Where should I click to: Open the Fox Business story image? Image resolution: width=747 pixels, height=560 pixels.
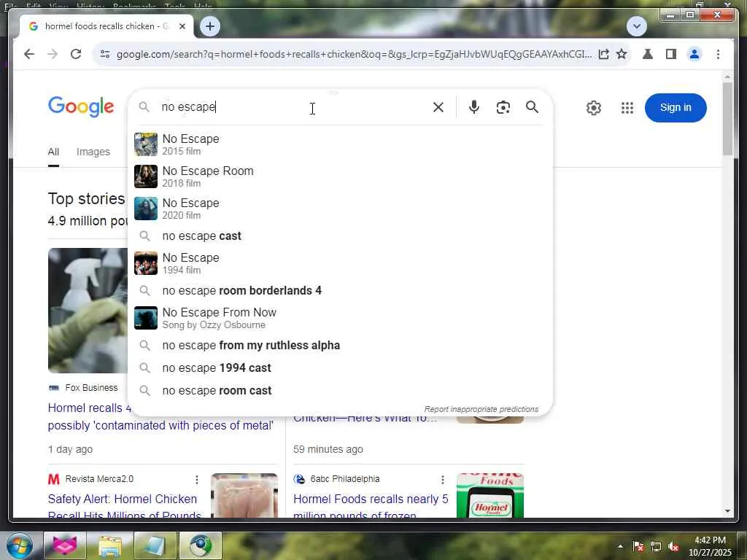coord(88,311)
